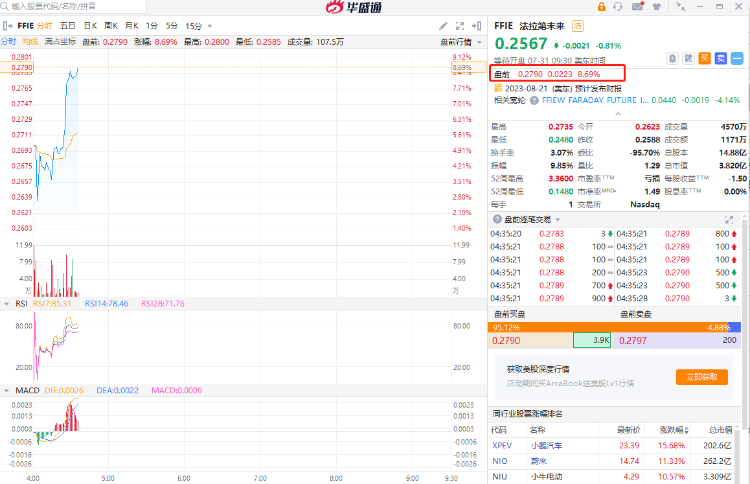This screenshot has width=750, height=484.
Task: Toggle the 分时 line indicator
Action: (8, 42)
